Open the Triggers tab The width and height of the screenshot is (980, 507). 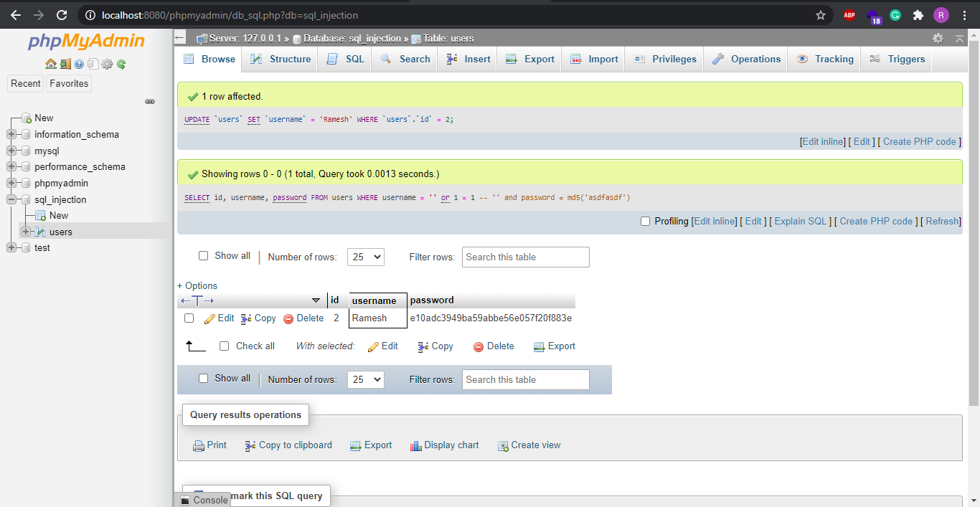click(897, 60)
